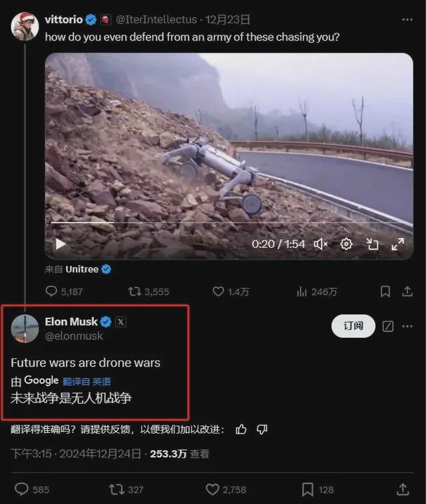The image size is (426, 504).
Task: Open the 翻译自 英语 translation link
Action: coord(87,382)
